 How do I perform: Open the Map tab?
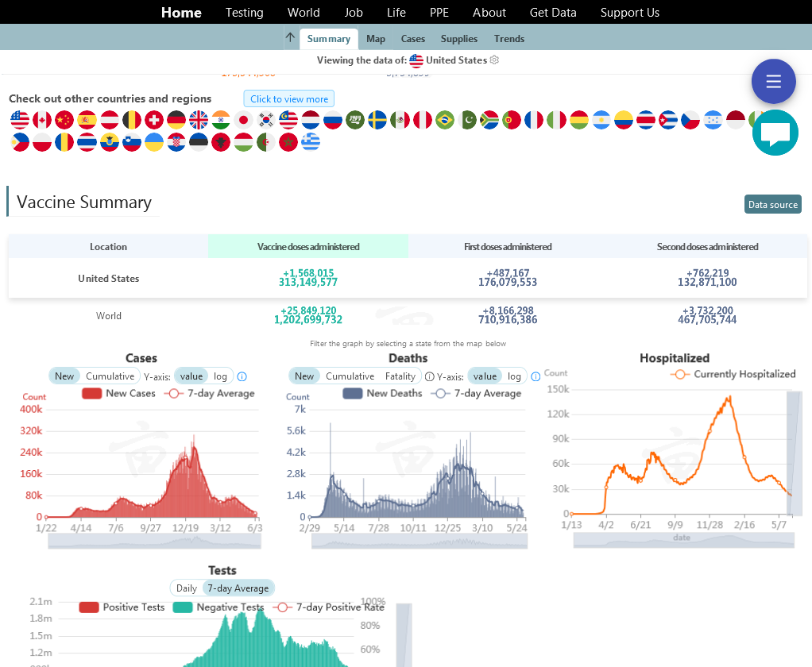376,39
